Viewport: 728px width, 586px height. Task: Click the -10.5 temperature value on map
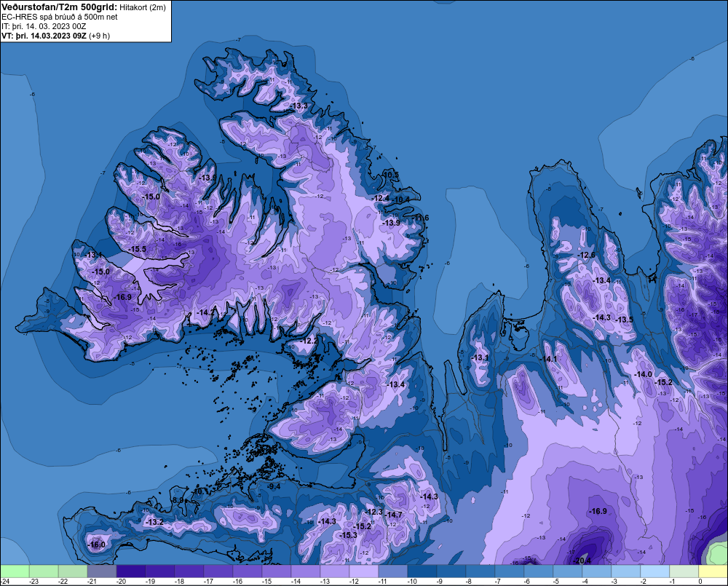pyautogui.click(x=390, y=175)
